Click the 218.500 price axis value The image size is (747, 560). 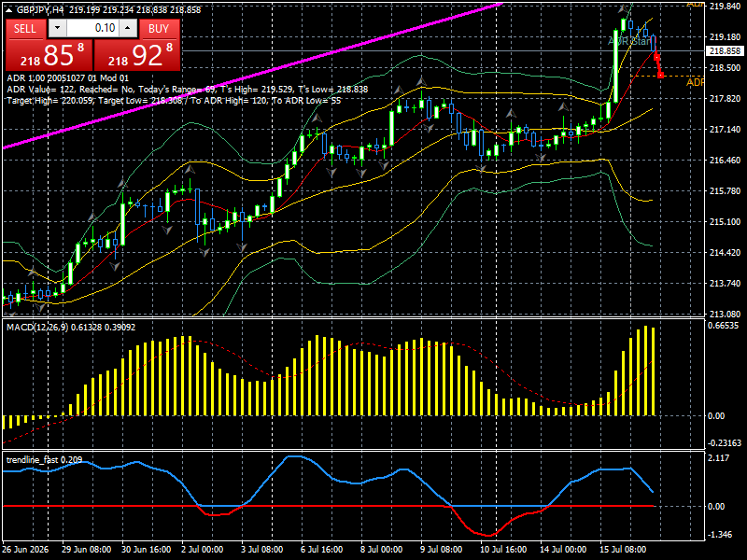coord(726,68)
